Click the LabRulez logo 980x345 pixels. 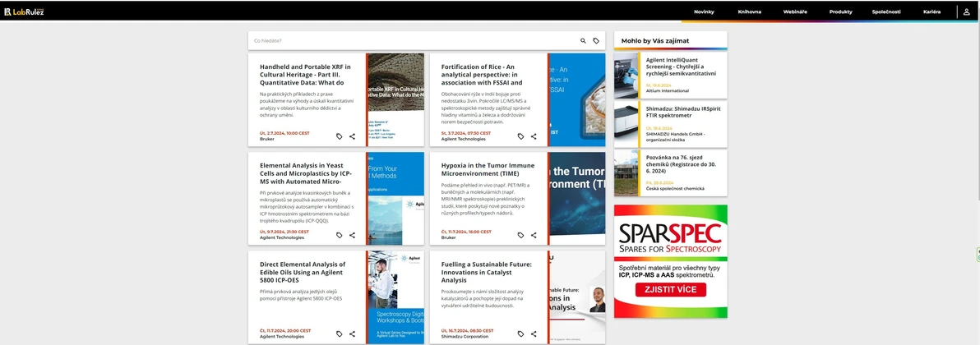pyautogui.click(x=24, y=11)
